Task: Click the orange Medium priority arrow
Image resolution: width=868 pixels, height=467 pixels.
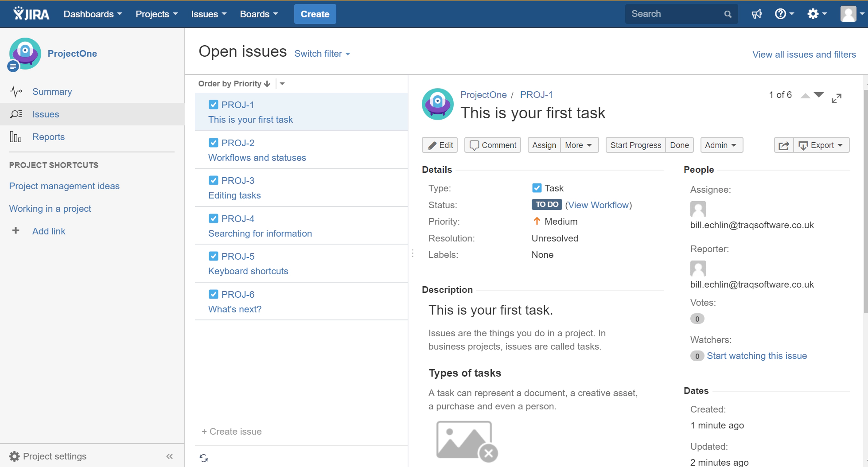Action: click(537, 221)
